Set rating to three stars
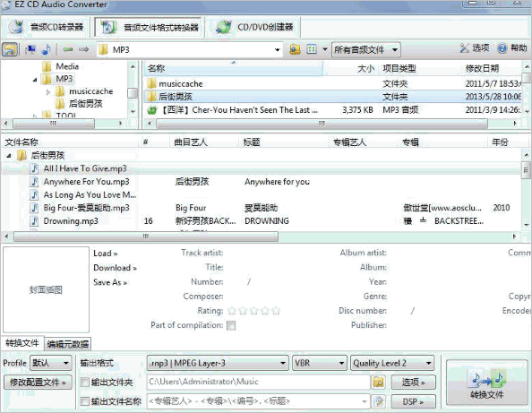This screenshot has height=413, width=532. click(x=253, y=311)
